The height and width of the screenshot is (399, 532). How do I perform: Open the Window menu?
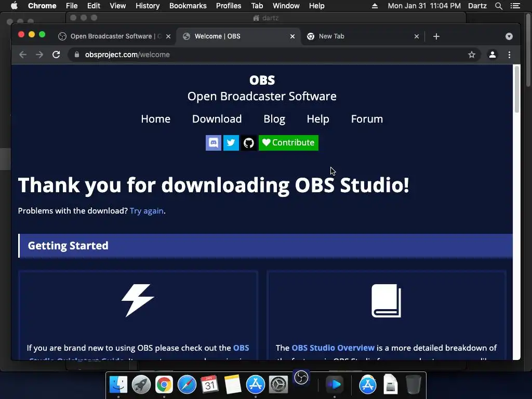[x=286, y=6]
